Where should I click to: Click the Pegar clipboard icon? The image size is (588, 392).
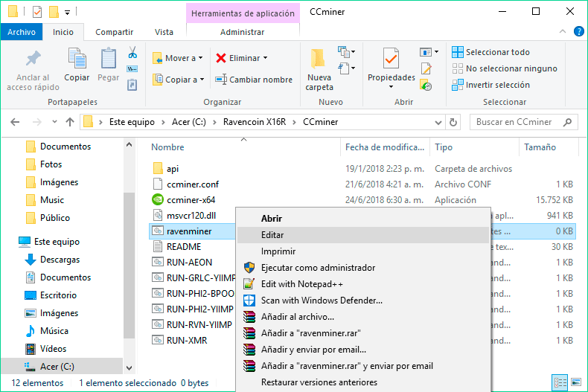pyautogui.click(x=109, y=58)
